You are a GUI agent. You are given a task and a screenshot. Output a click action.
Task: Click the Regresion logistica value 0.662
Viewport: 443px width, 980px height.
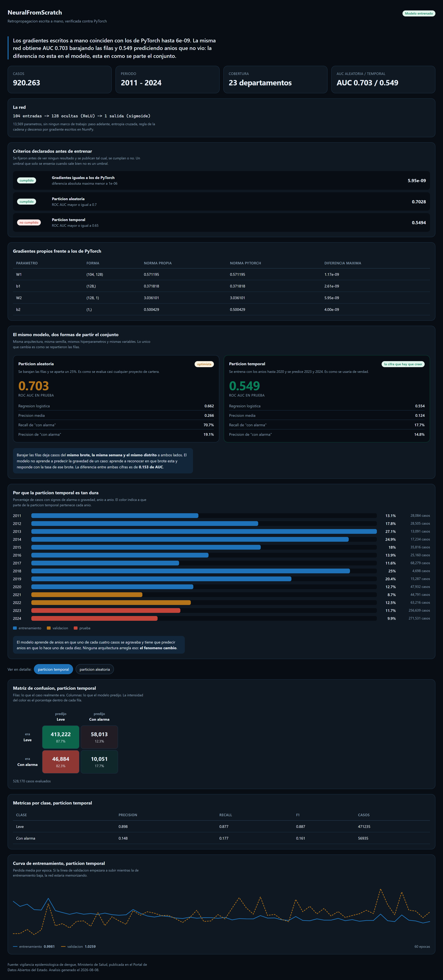(209, 406)
